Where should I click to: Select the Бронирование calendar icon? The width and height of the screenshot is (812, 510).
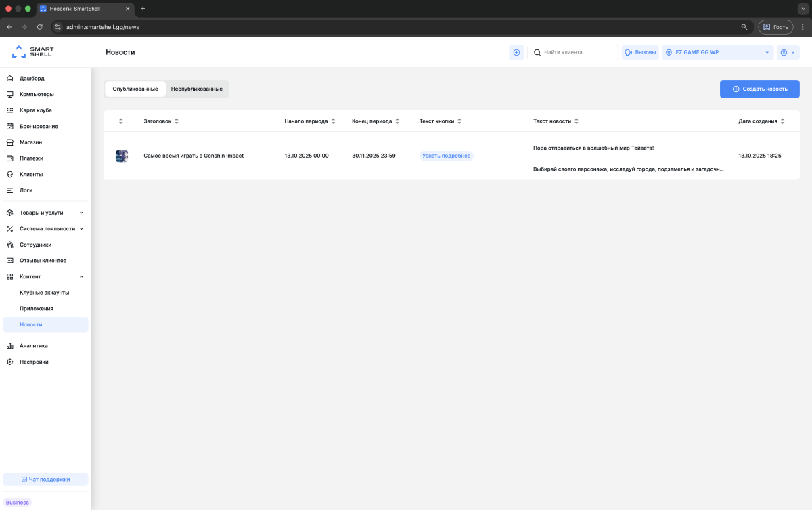(10, 127)
